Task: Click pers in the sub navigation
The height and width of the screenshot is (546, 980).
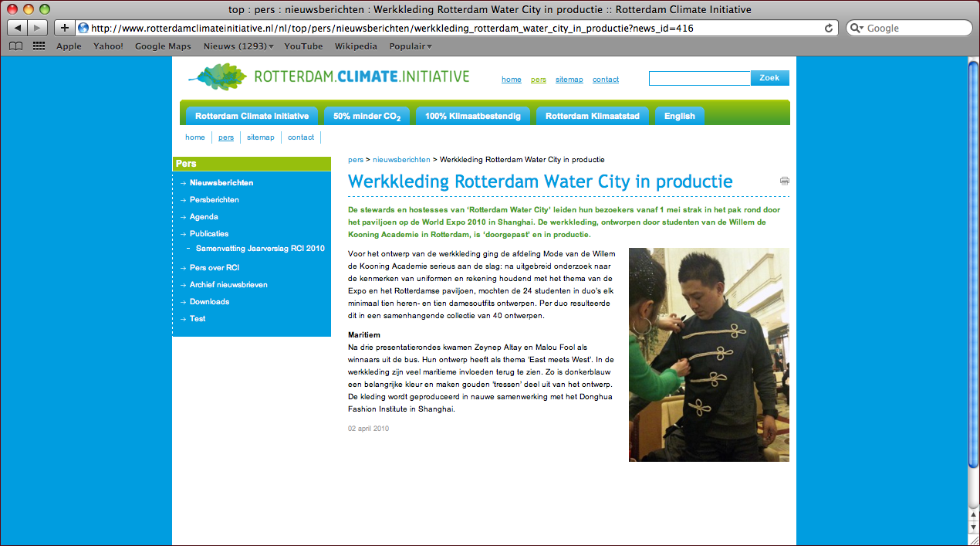Action: 226,137
